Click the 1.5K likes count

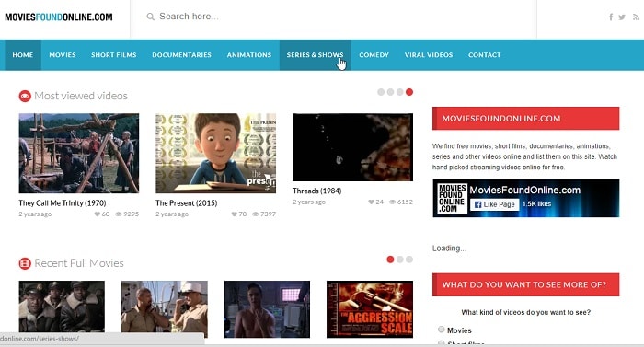[x=536, y=204]
